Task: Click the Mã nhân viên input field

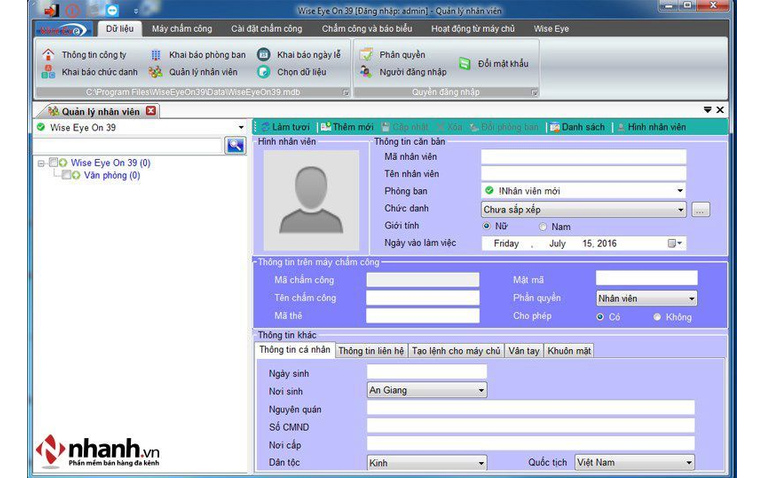Action: point(584,157)
